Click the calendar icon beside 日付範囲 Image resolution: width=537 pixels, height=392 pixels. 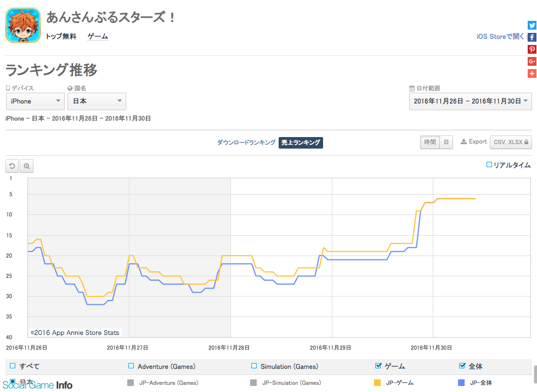[412, 88]
